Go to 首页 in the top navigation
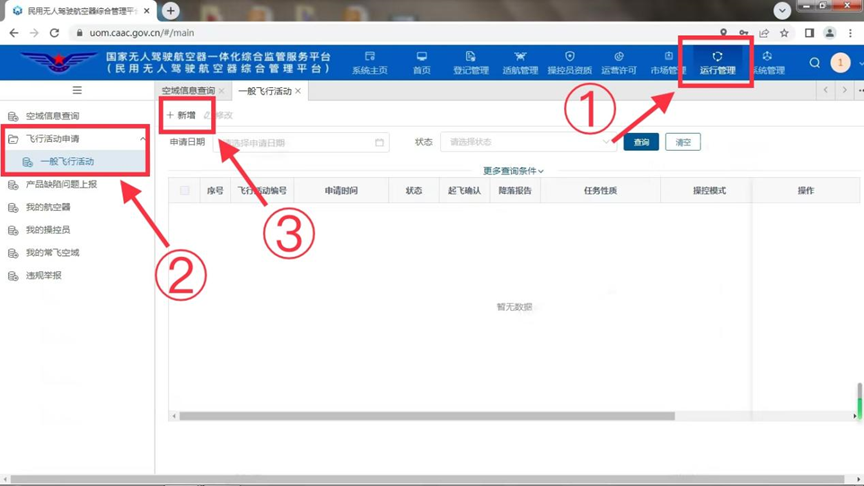Viewport: 864px width, 486px height. coord(422,63)
